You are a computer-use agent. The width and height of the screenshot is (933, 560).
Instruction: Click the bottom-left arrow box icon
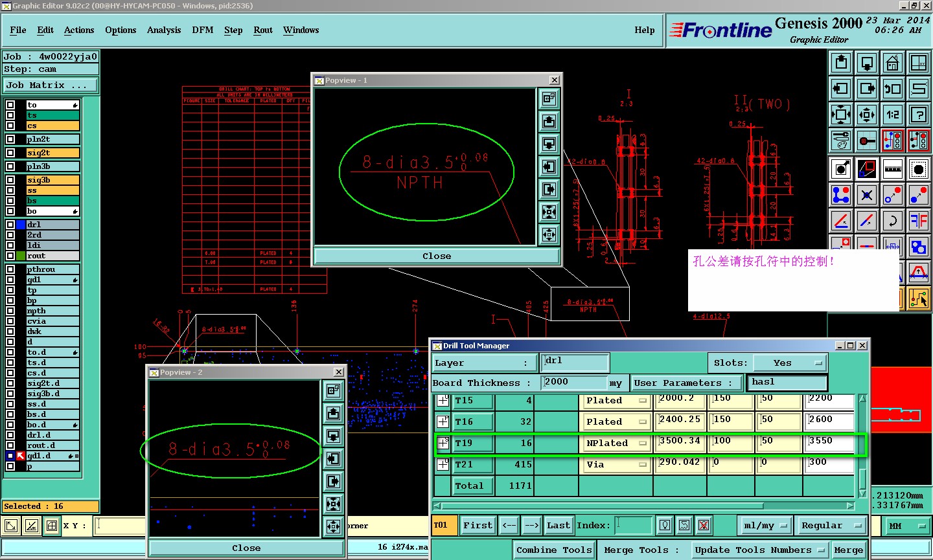pos(11,526)
